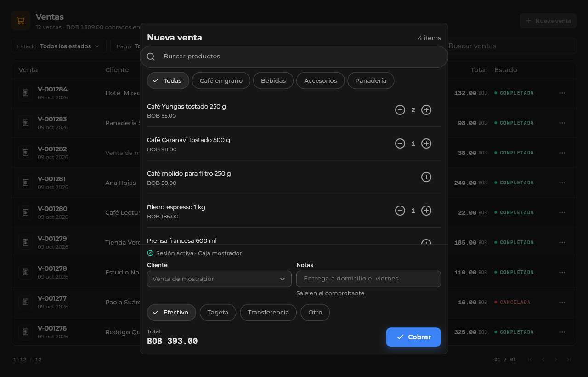588x377 pixels.
Task: Open the Pago filter dropdown
Action: click(125, 46)
